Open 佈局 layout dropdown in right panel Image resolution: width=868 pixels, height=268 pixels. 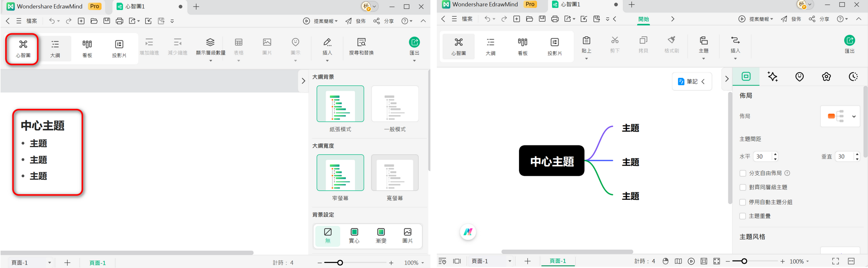pyautogui.click(x=840, y=116)
